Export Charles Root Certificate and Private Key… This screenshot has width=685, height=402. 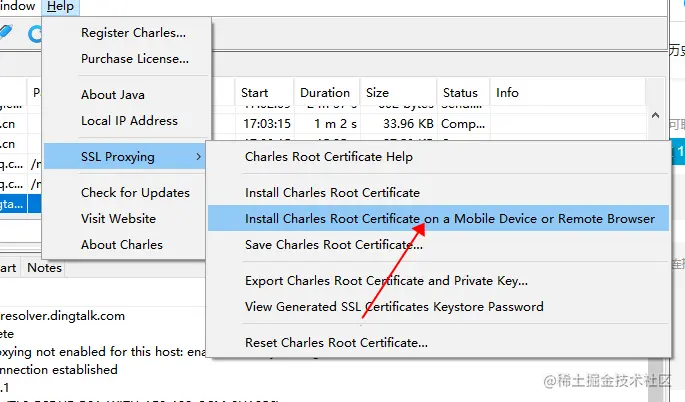(x=386, y=281)
